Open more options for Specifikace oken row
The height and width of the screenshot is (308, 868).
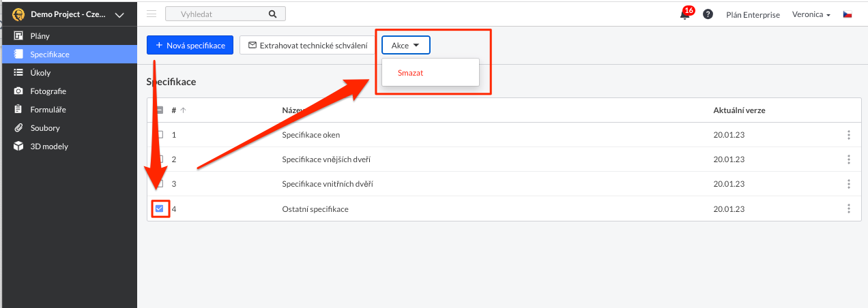849,135
